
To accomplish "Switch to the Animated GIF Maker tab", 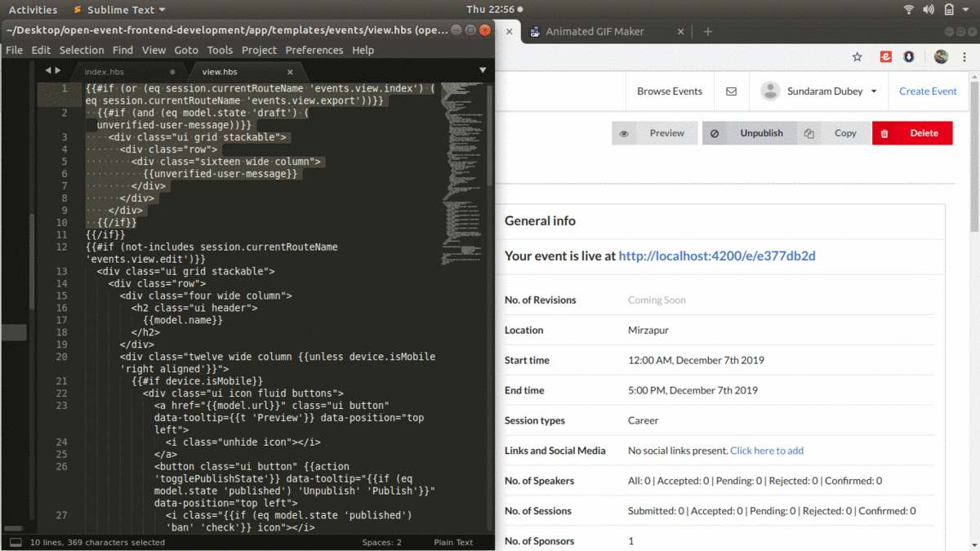I will point(608,32).
